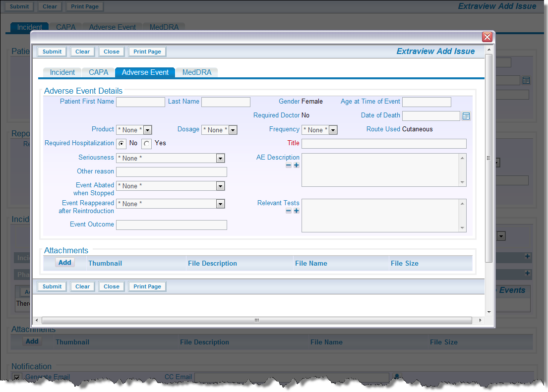Select the Adverse Event tab in popup
The width and height of the screenshot is (548, 392).
click(x=145, y=72)
